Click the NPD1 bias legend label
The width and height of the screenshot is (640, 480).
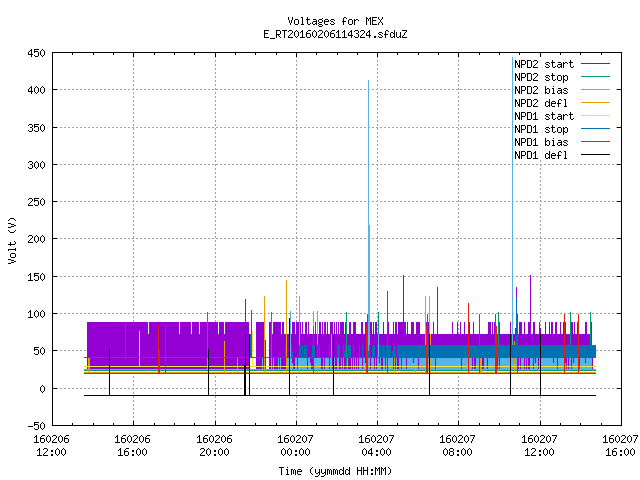click(x=541, y=142)
